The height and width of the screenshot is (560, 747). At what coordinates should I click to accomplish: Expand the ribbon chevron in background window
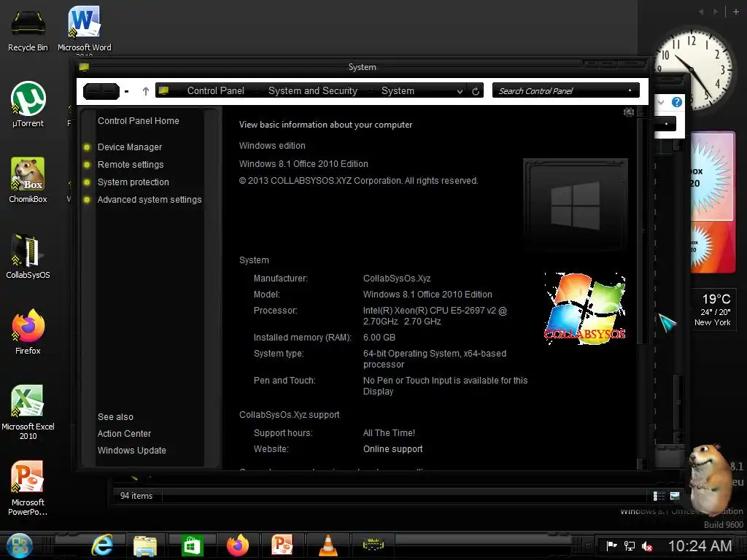pyautogui.click(x=661, y=102)
